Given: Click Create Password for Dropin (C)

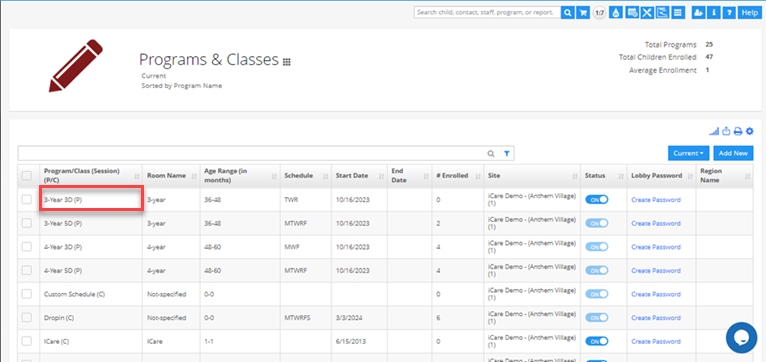Looking at the screenshot, I should pos(656,318).
